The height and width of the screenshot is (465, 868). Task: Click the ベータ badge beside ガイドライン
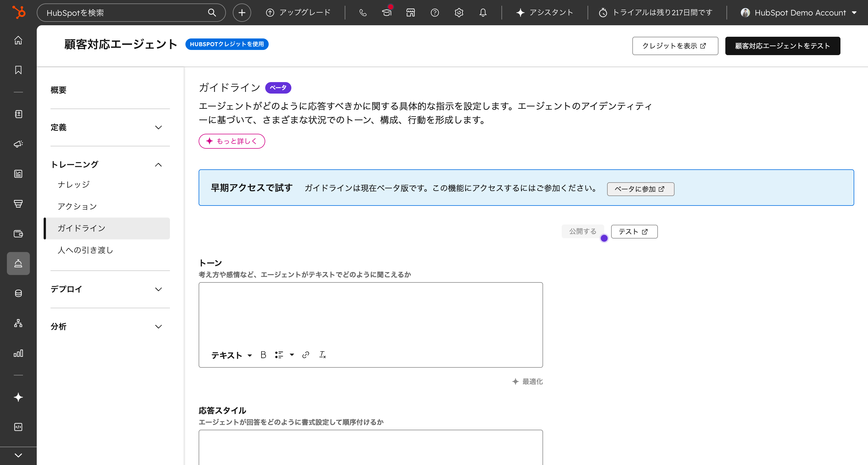coord(278,88)
